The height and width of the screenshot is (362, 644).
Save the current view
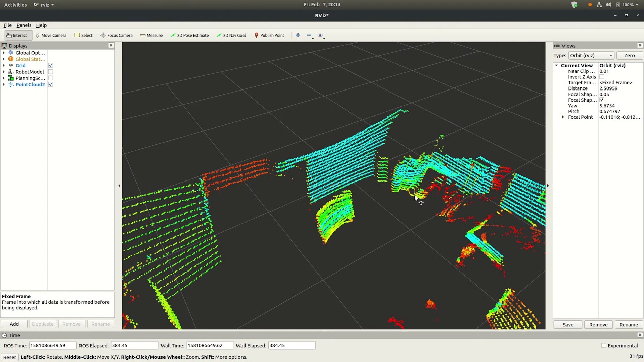click(568, 325)
